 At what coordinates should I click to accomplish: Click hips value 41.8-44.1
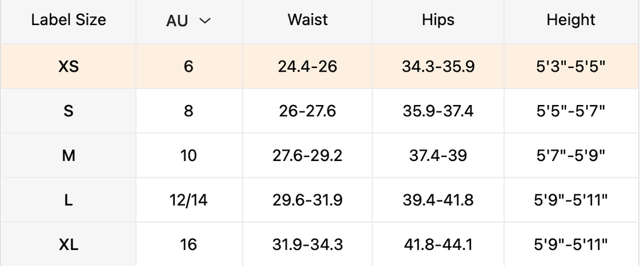[438, 244]
